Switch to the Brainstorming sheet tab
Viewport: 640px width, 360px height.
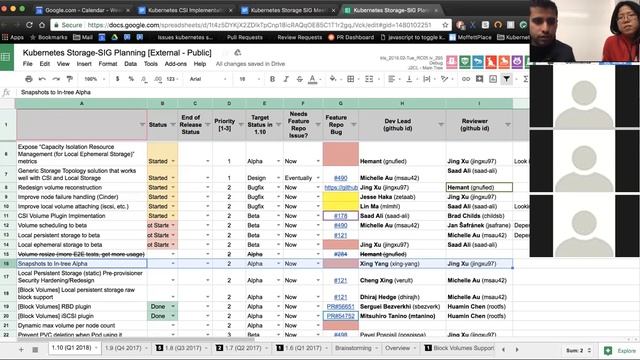(x=353, y=348)
